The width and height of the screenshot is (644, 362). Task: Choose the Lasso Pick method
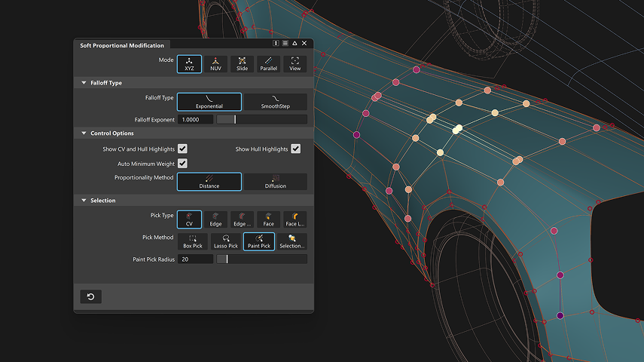[226, 241]
